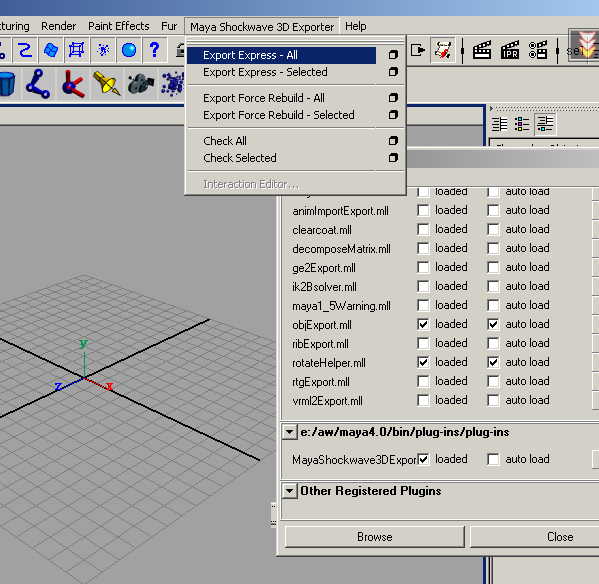Click the Close button in Plug-in Manager
Image resolution: width=599 pixels, height=584 pixels.
click(x=560, y=537)
